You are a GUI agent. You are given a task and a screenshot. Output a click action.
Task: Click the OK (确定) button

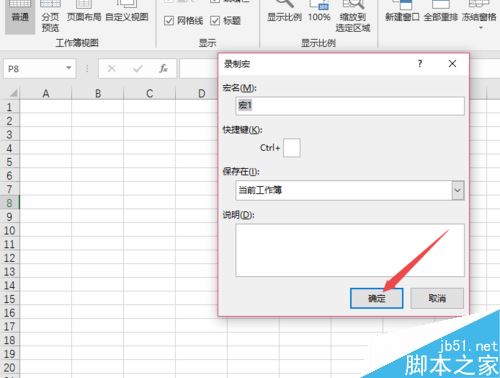click(x=377, y=298)
